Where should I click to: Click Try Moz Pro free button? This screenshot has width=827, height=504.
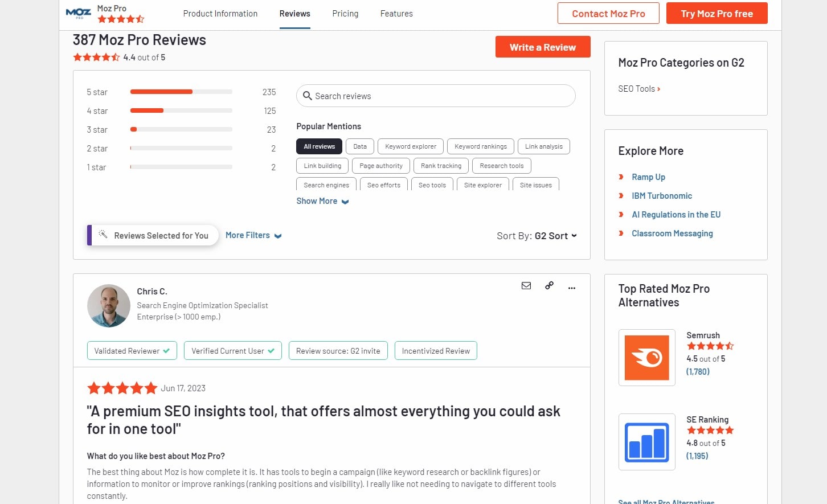pos(717,13)
